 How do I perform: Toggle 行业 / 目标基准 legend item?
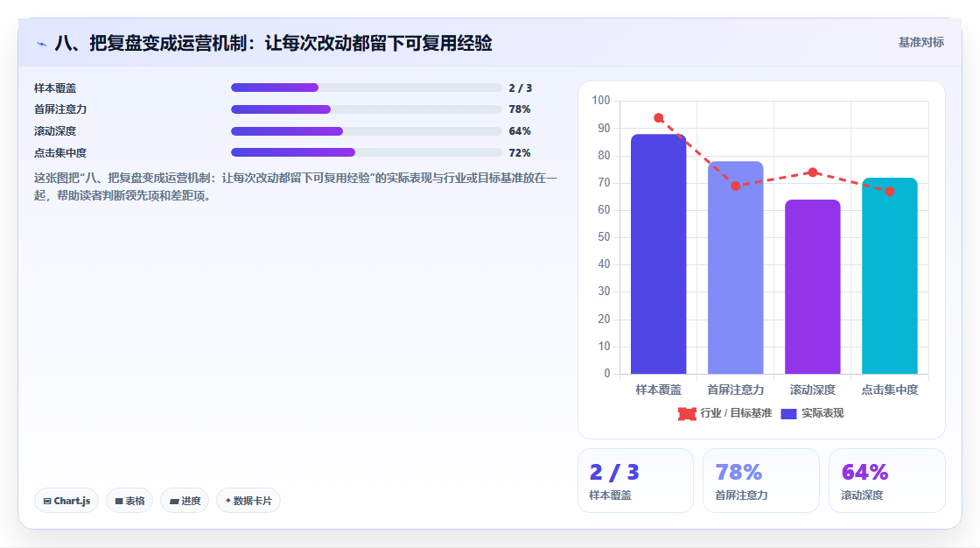(x=725, y=413)
